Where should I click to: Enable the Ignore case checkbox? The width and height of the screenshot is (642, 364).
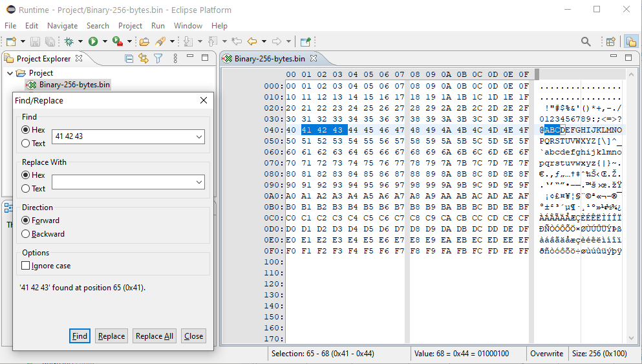pos(25,266)
